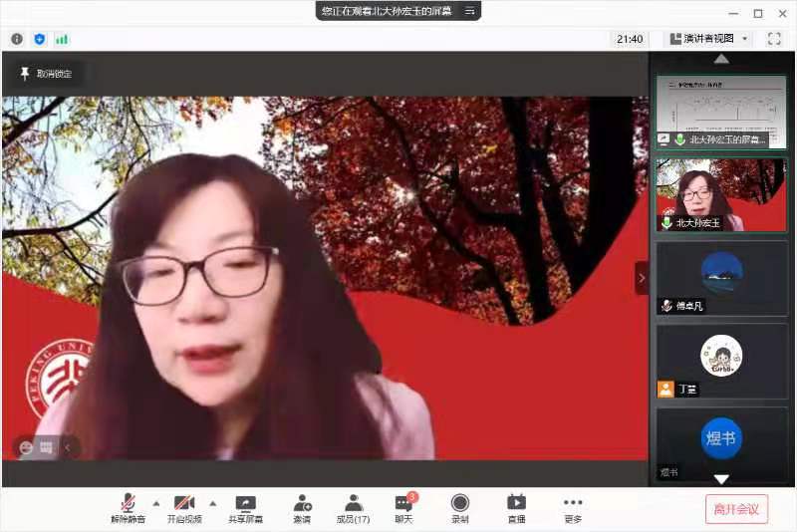The image size is (797, 532).
Task: Click 离开会议 leave meeting button
Action: [736, 509]
